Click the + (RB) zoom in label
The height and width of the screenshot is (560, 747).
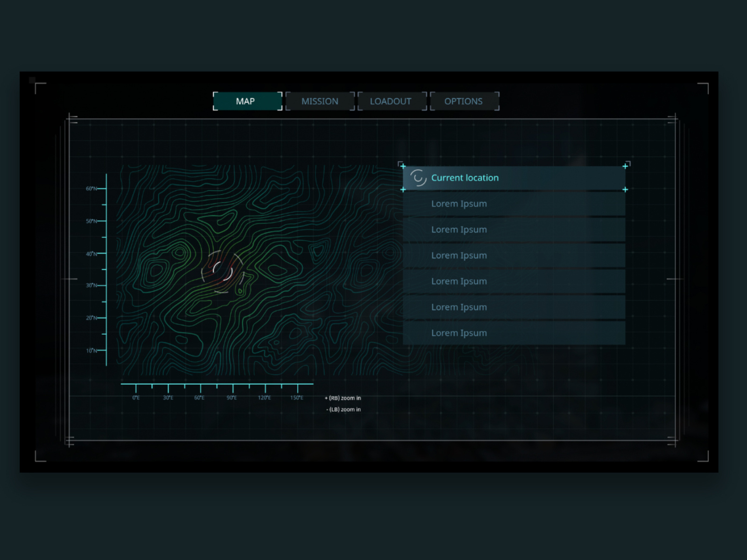tap(342, 398)
